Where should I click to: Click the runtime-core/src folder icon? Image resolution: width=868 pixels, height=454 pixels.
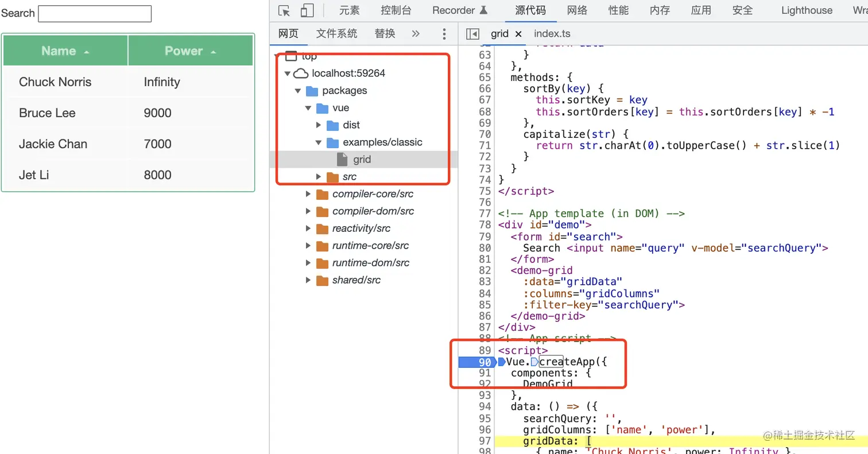pos(322,246)
